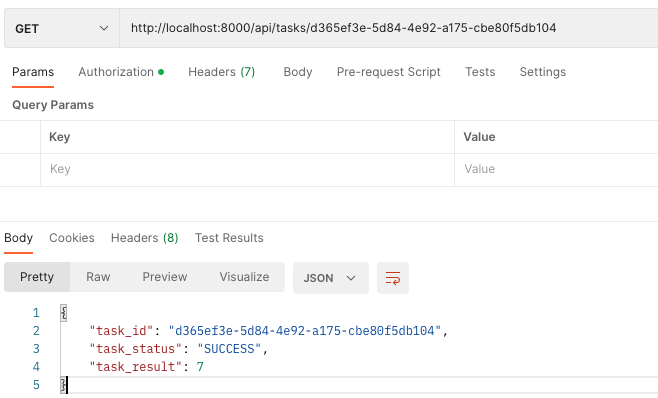Click the Key column header

coord(60,137)
